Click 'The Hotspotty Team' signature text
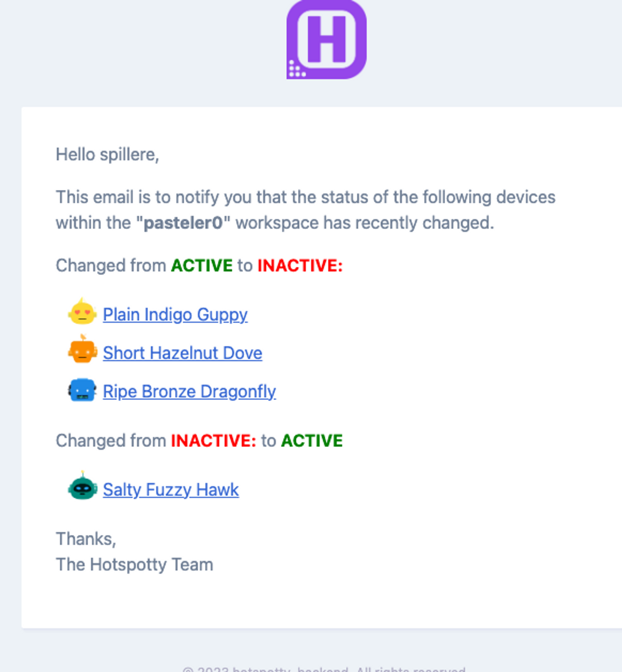This screenshot has width=622, height=672. (134, 564)
